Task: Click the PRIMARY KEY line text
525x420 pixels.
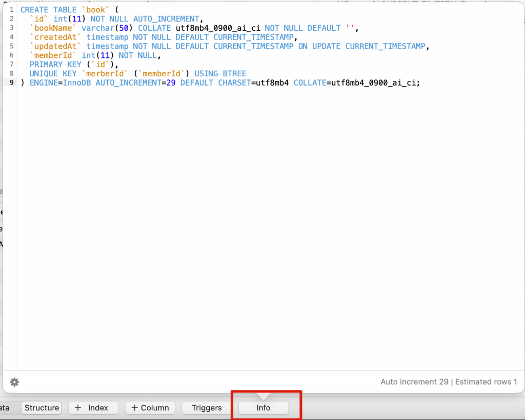Action: [74, 64]
